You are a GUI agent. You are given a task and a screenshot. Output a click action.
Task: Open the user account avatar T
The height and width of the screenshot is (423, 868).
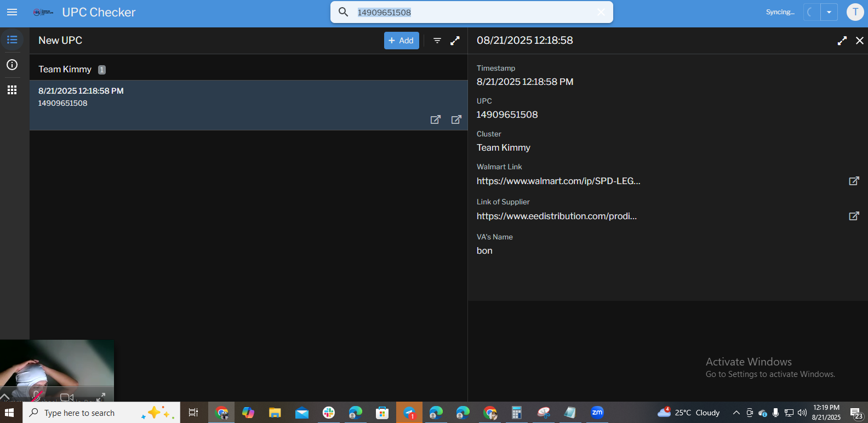tap(855, 12)
